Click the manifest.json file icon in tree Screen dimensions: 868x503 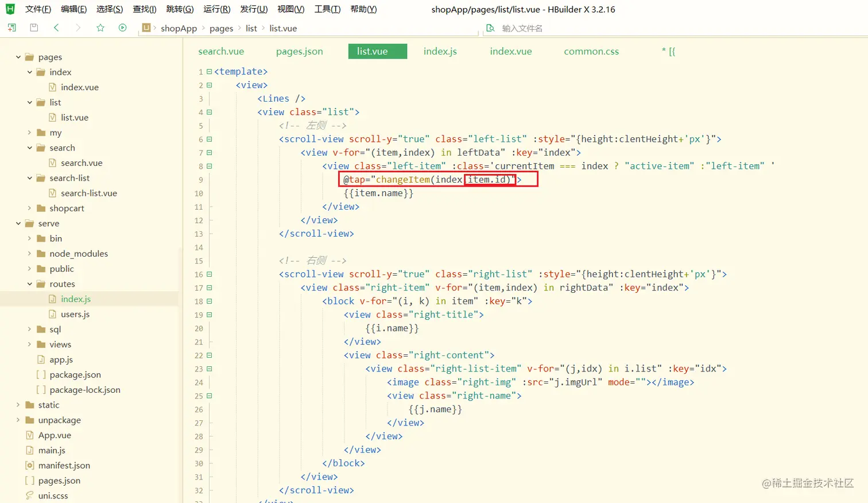(x=30, y=466)
